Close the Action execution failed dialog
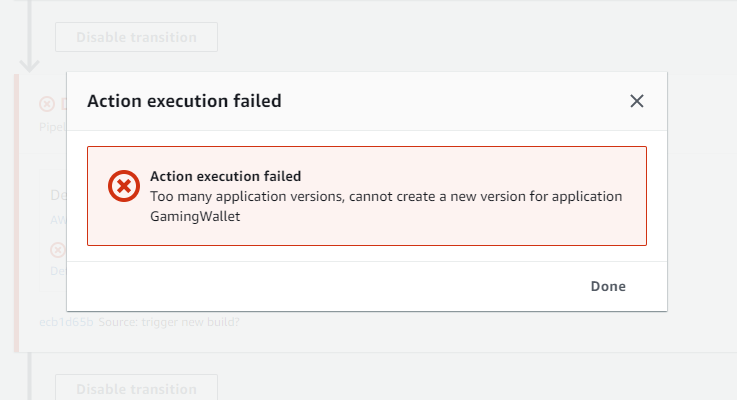 [x=636, y=101]
